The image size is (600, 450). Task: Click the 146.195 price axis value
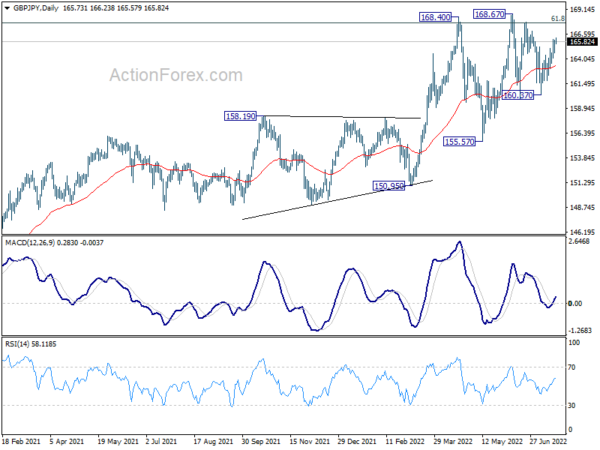click(x=582, y=232)
